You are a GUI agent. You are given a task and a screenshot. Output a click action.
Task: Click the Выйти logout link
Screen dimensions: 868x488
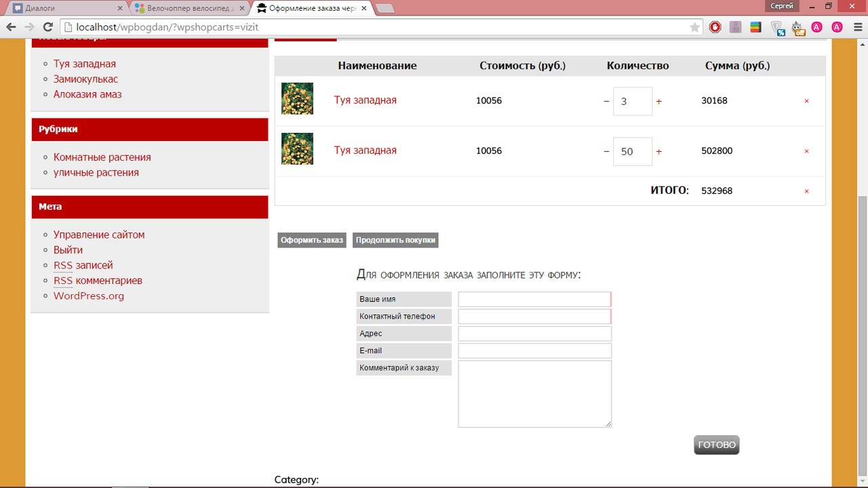point(68,250)
